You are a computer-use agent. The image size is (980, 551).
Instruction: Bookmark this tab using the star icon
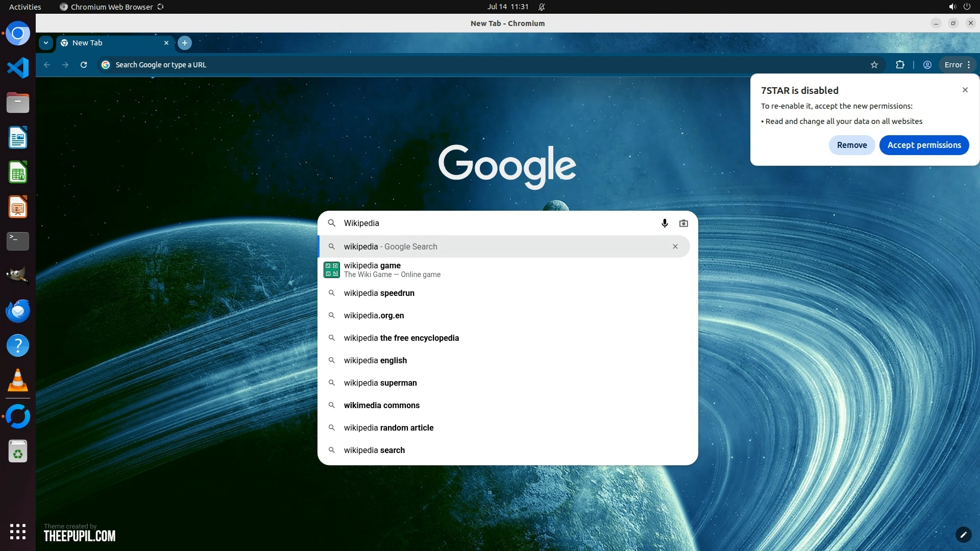coord(874,65)
